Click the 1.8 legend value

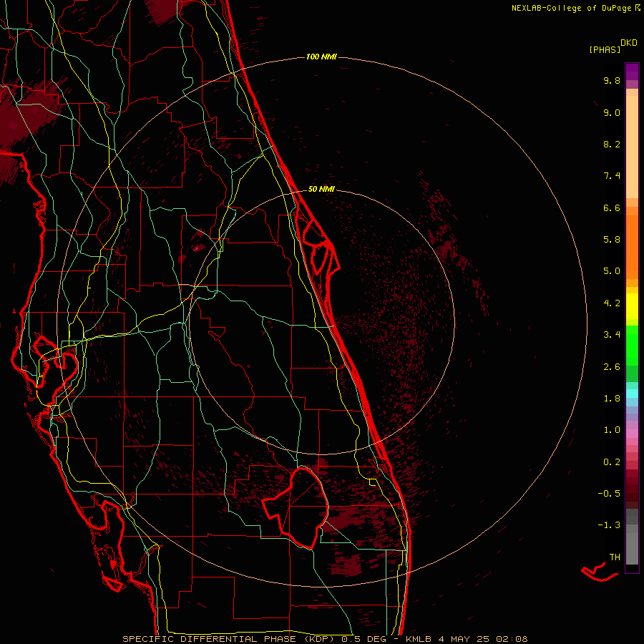(x=612, y=399)
